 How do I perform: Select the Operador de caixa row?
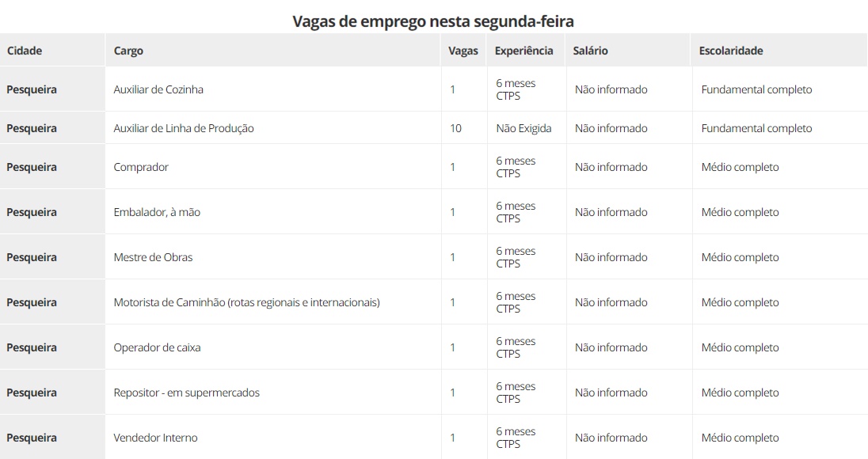tap(434, 347)
